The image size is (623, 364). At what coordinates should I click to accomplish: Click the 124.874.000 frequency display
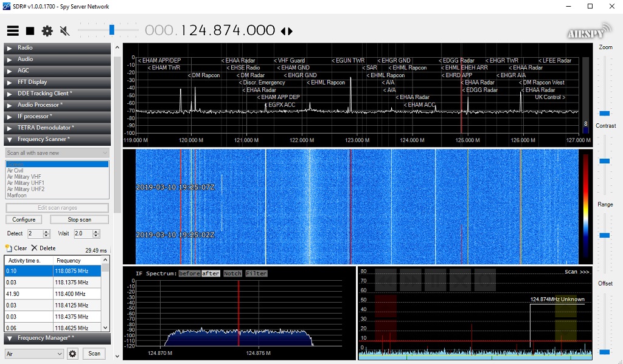[x=210, y=30]
